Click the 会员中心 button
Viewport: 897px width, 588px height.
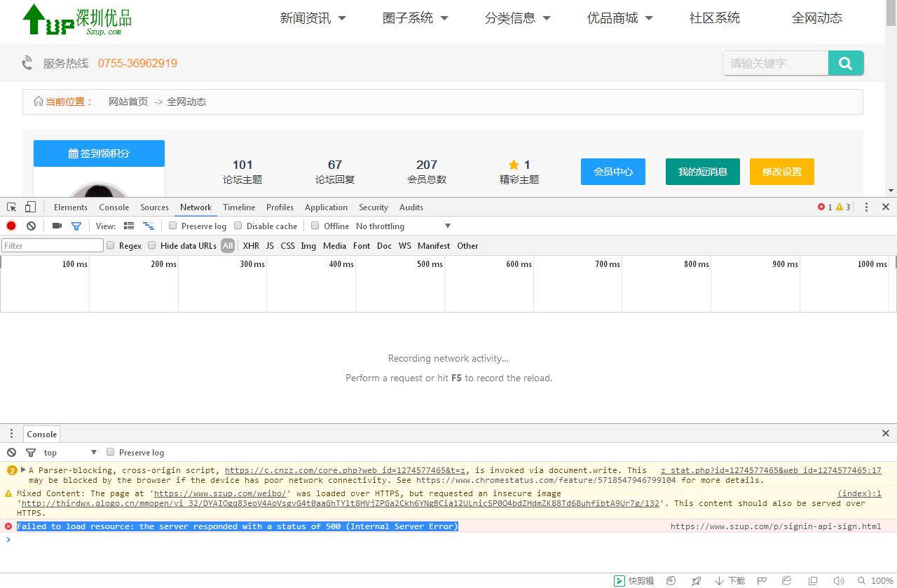612,172
